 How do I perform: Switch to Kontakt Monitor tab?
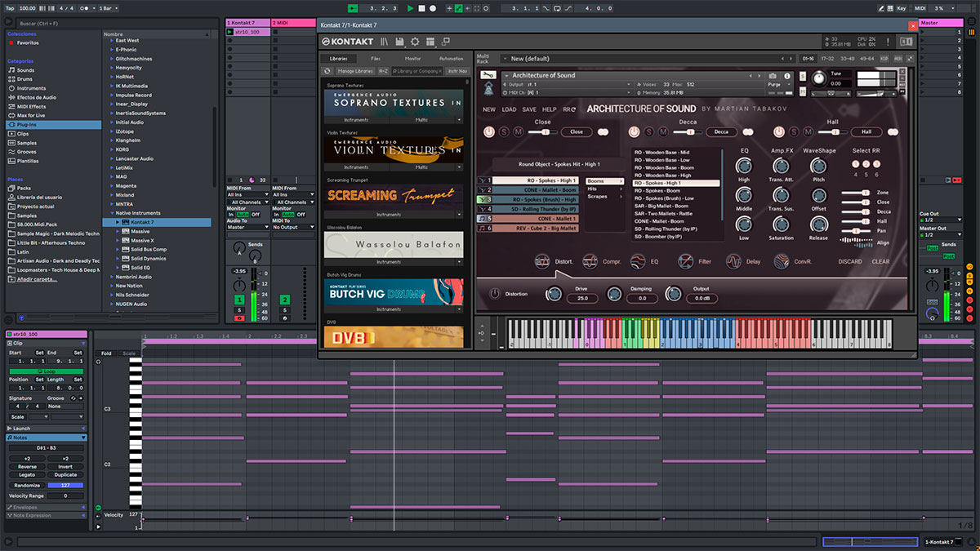pyautogui.click(x=413, y=59)
